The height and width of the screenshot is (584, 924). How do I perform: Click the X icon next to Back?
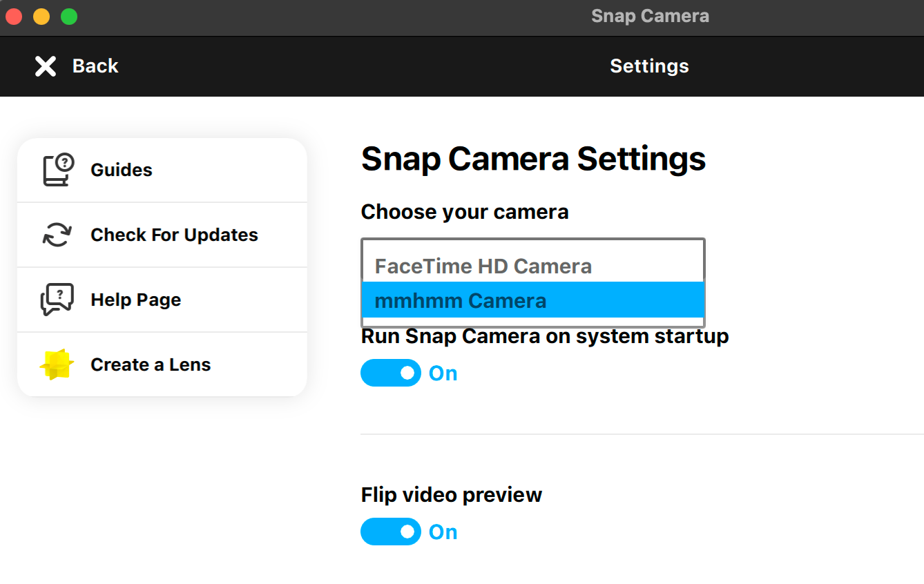(x=46, y=66)
